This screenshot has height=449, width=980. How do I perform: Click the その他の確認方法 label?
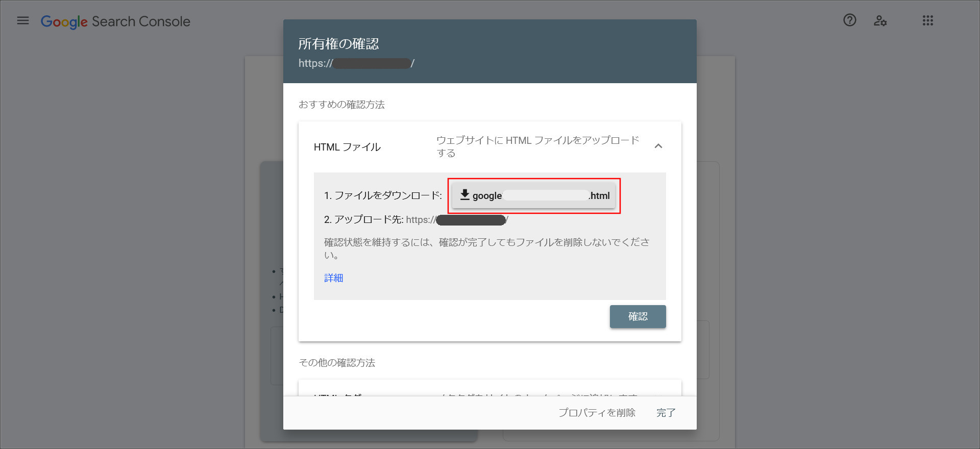[x=337, y=363]
